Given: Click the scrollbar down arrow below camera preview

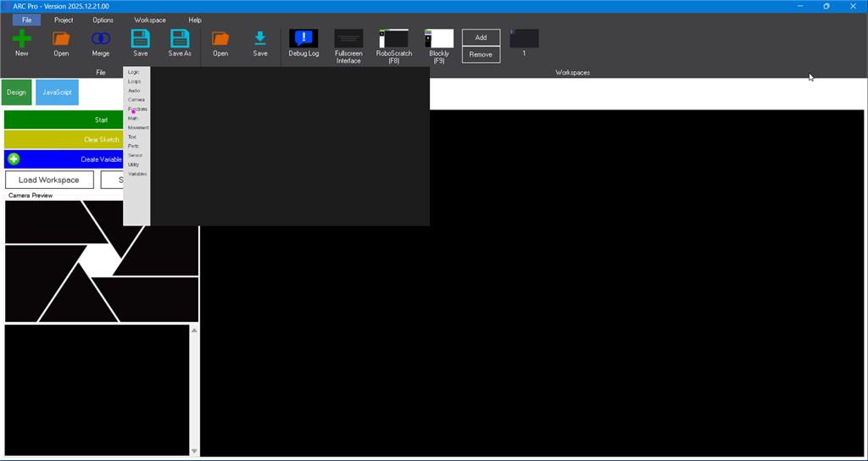Looking at the screenshot, I should tap(194, 451).
